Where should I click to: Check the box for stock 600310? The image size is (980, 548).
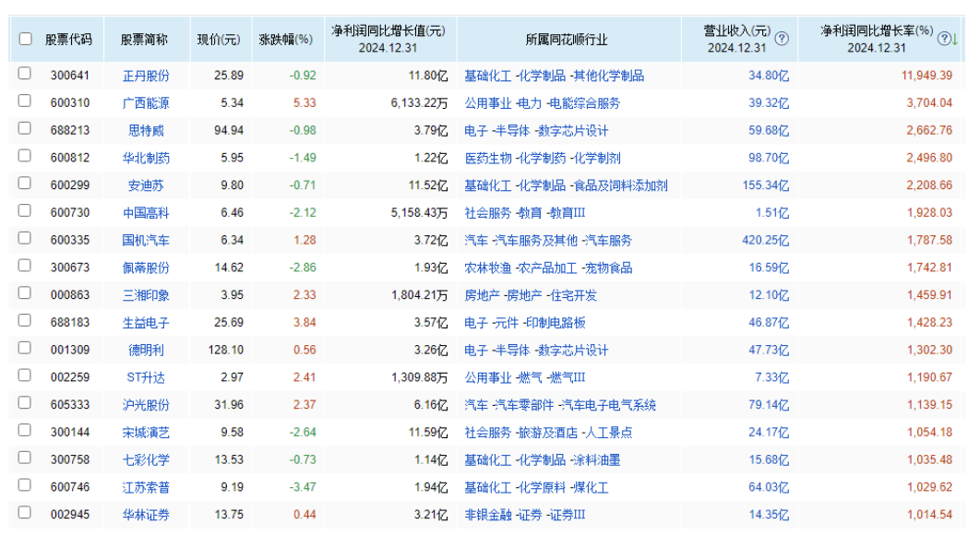tap(24, 101)
